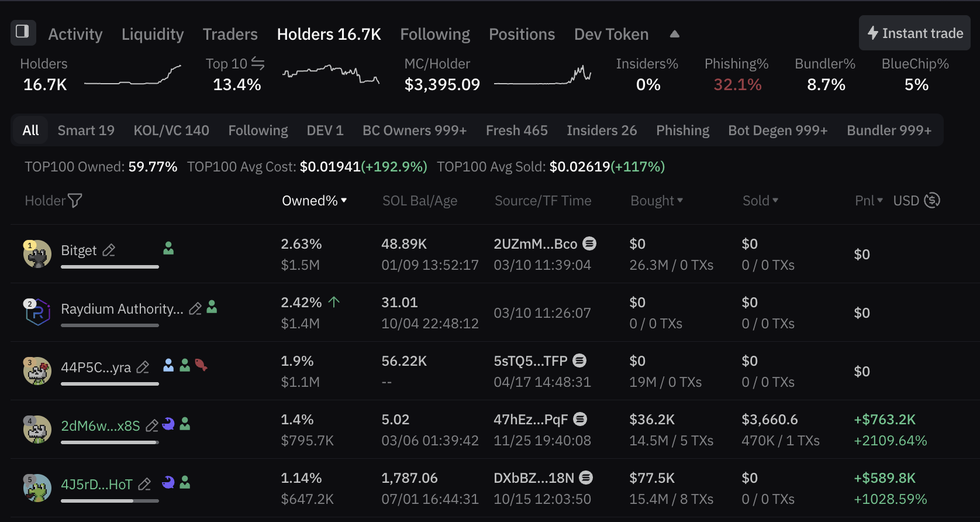Open the 4J5rD...HoT holder address
Viewport: 980px width, 522px height.
coord(96,485)
